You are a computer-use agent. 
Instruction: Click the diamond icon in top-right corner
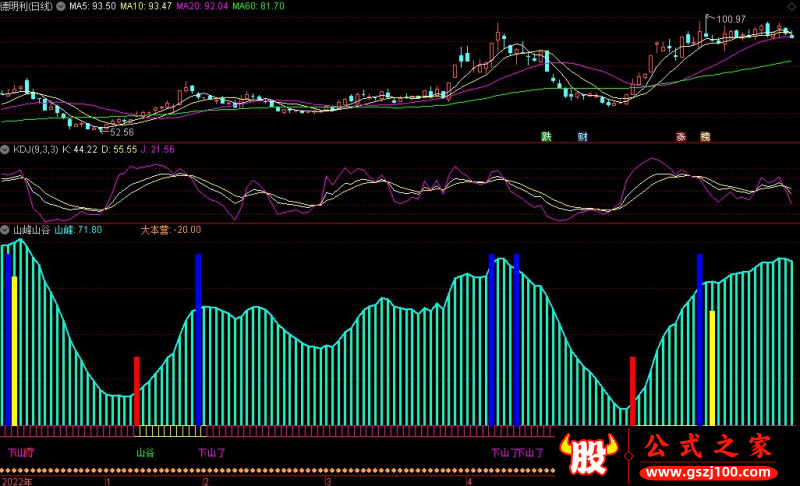click(789, 6)
